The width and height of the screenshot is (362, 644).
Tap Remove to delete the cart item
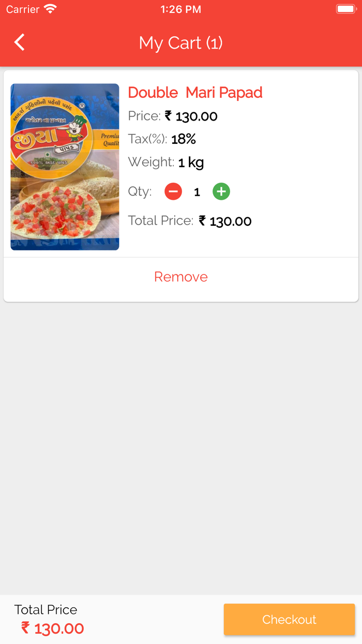[180, 276]
